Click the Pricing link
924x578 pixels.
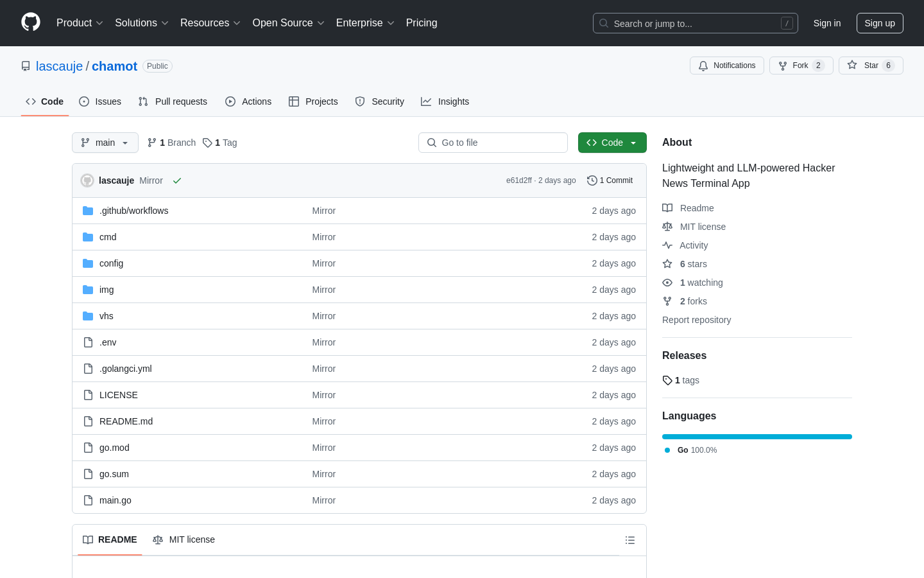pyautogui.click(x=422, y=23)
